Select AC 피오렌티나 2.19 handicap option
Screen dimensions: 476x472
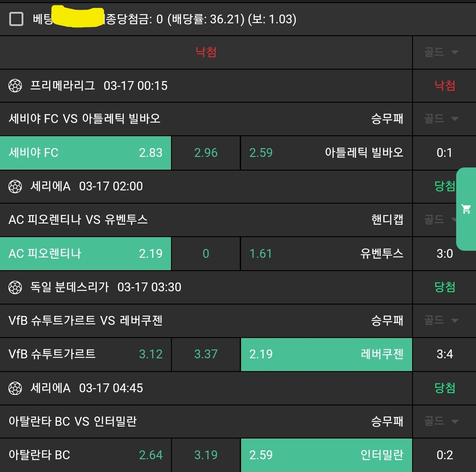(x=86, y=254)
